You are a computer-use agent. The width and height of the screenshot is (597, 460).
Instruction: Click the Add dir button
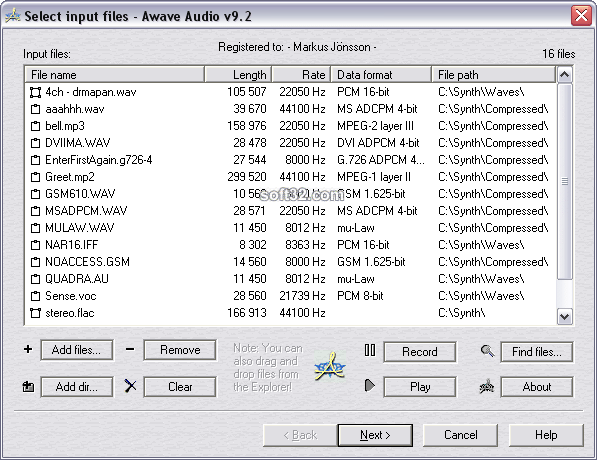[77, 387]
